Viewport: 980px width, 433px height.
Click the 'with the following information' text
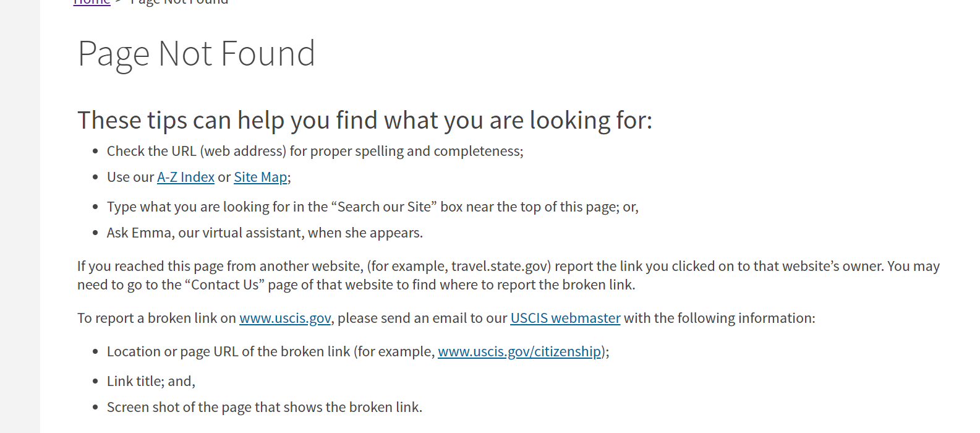tap(719, 319)
